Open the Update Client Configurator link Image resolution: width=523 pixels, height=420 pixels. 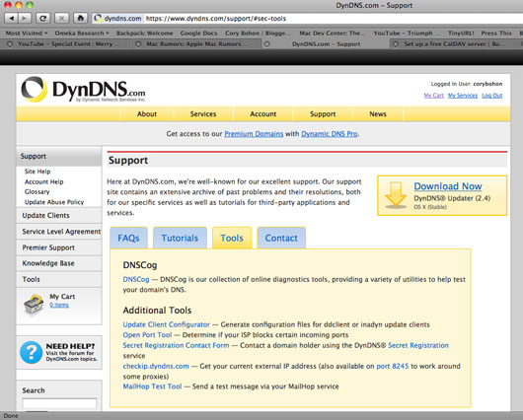coord(166,324)
